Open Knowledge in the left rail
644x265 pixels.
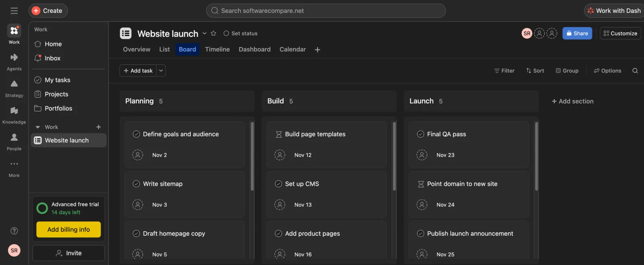[x=14, y=115]
